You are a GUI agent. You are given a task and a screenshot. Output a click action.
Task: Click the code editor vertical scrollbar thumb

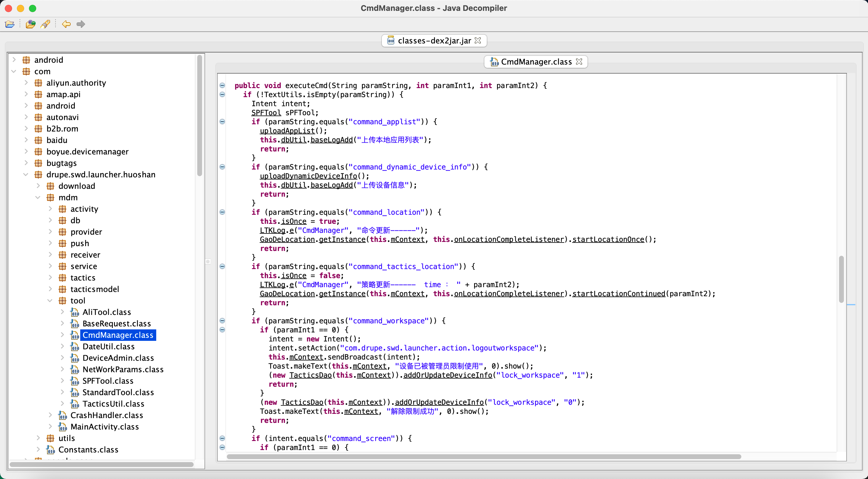[841, 279]
